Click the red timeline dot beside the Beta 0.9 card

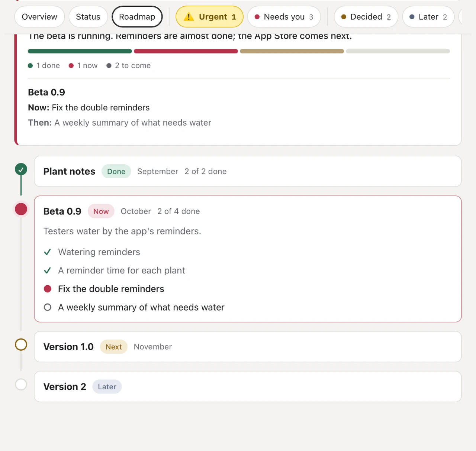point(21,209)
